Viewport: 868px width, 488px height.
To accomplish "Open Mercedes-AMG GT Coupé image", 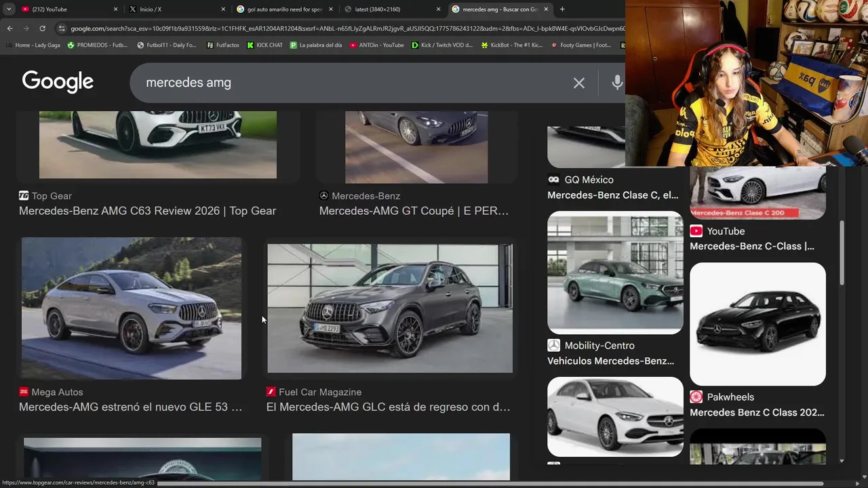I will [x=416, y=147].
